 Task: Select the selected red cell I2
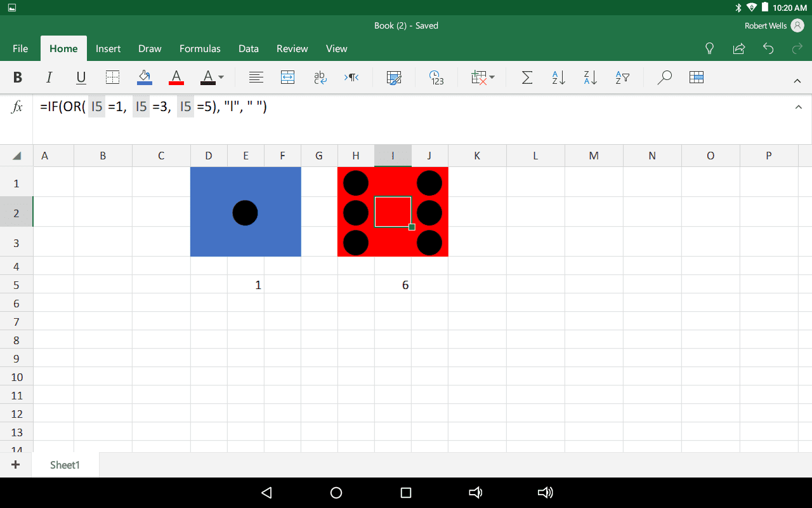[x=393, y=212]
